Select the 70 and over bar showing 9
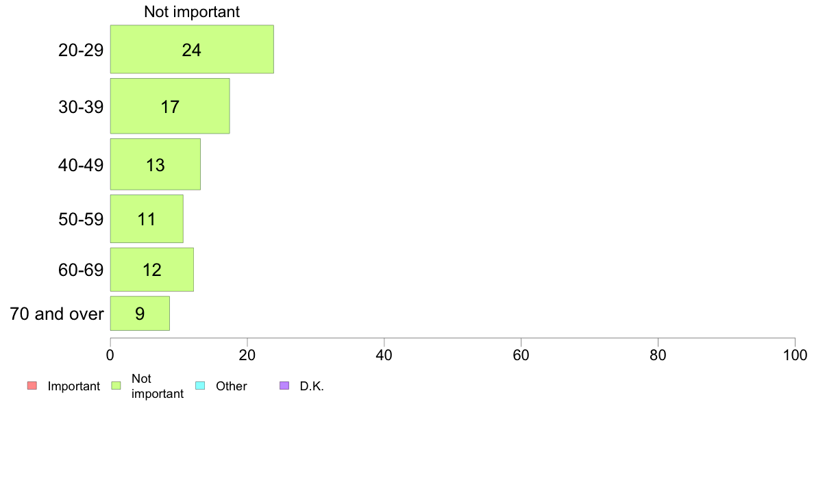The height and width of the screenshot is (504, 814). [140, 313]
